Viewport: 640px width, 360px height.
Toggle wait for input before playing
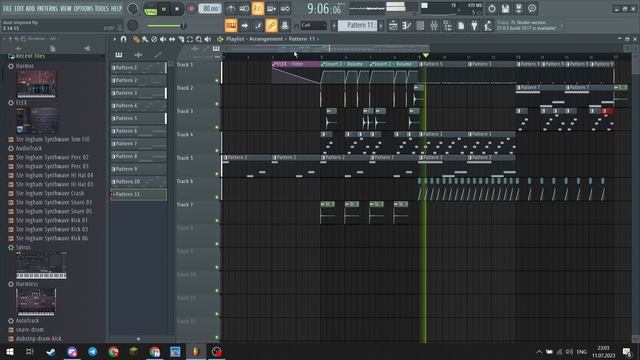[x=244, y=9]
